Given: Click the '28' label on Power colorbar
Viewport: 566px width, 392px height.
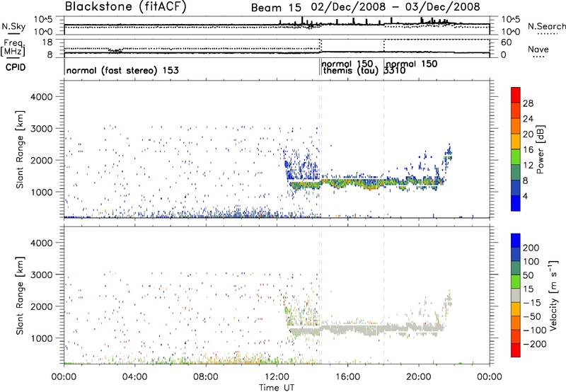Looking at the screenshot, I should tap(528, 103).
